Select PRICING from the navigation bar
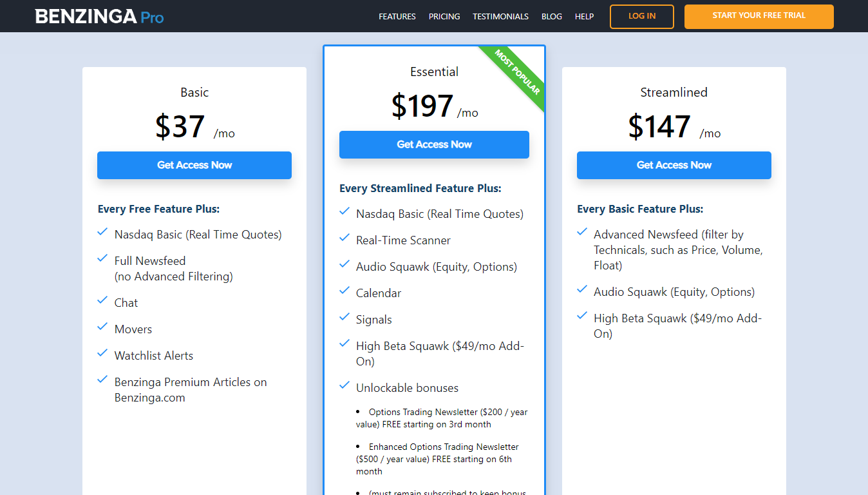The image size is (868, 495). [444, 16]
